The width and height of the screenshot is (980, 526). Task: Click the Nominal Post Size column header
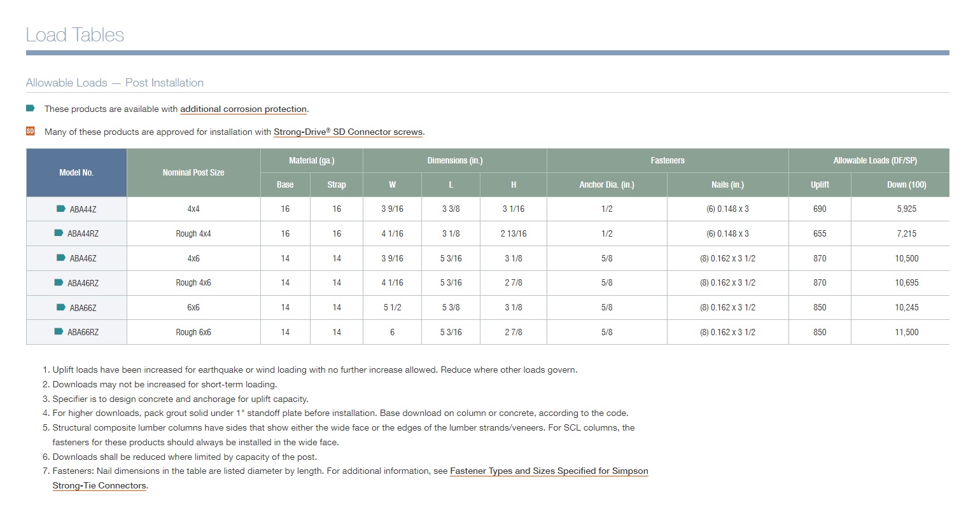tap(193, 172)
